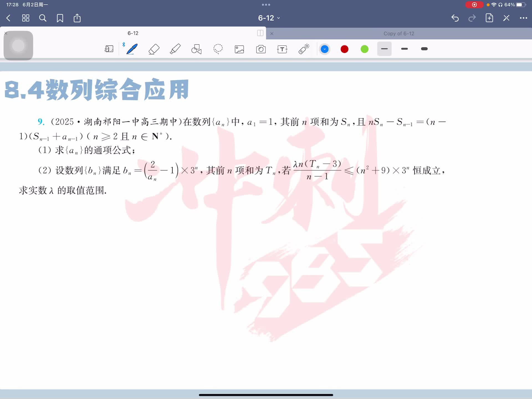Select the Highlighter tool
This screenshot has height=399, width=532.
click(175, 49)
